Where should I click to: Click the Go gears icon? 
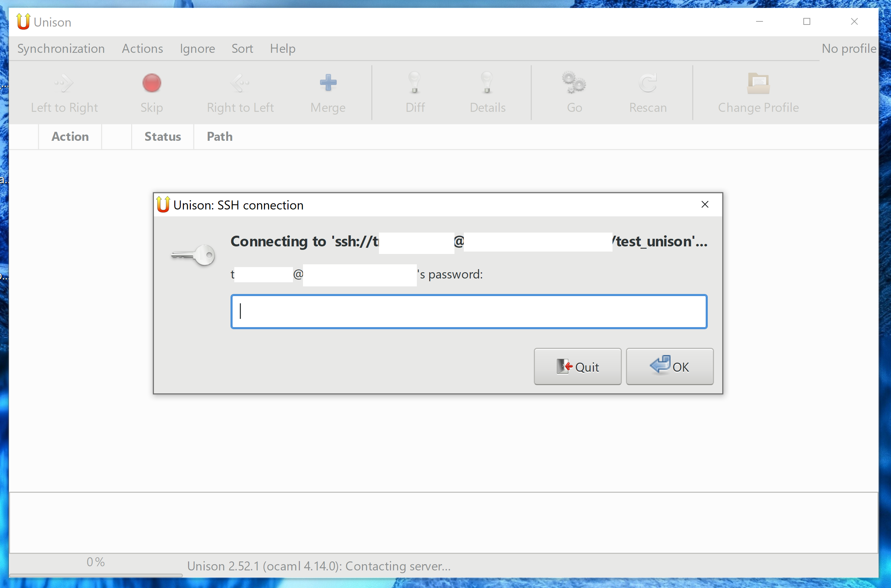[x=574, y=83]
